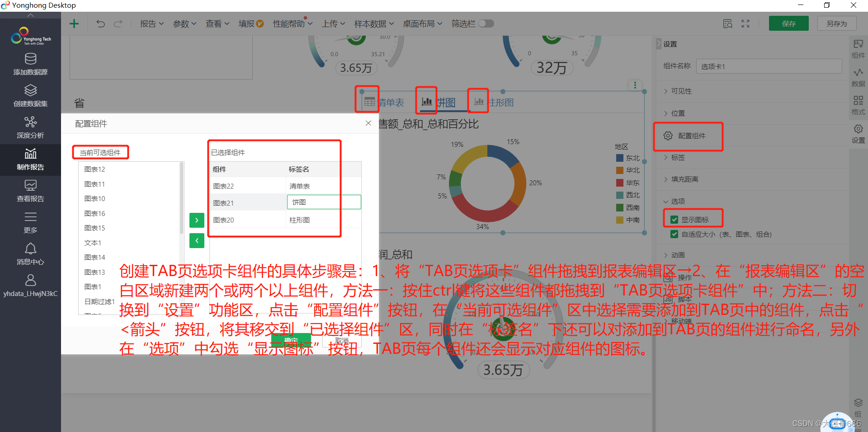
Task: Click 西南 legend color swatch
Action: tap(620, 207)
